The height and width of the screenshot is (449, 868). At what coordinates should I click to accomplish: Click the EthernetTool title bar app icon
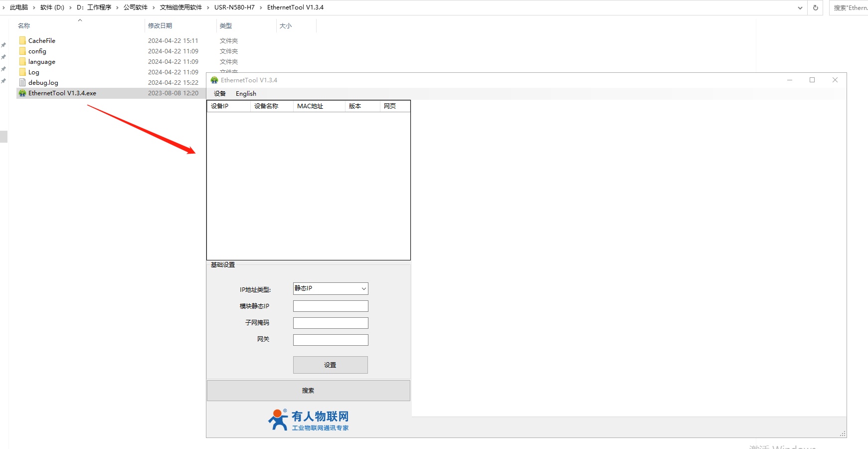(214, 80)
